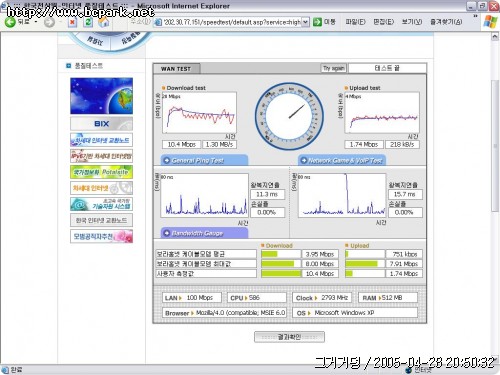Click the upload speed 1.74 Mbps value
The image size is (500, 375).
point(364,145)
